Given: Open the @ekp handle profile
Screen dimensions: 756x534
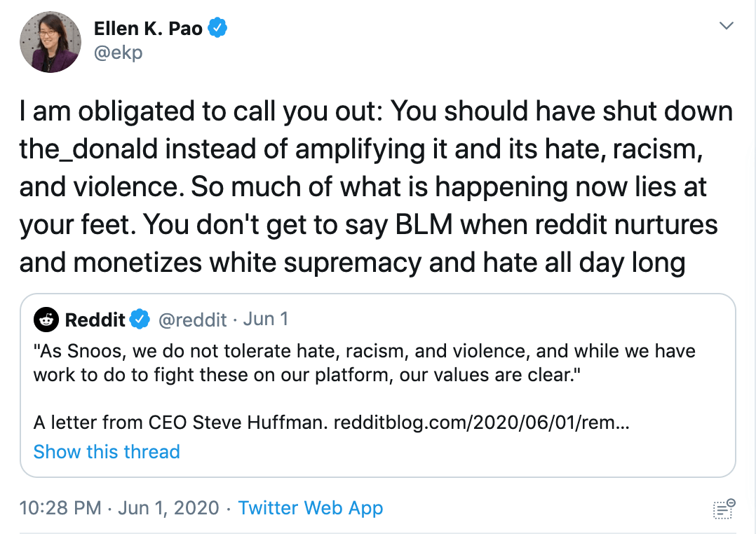Looking at the screenshot, I should pos(118,53).
